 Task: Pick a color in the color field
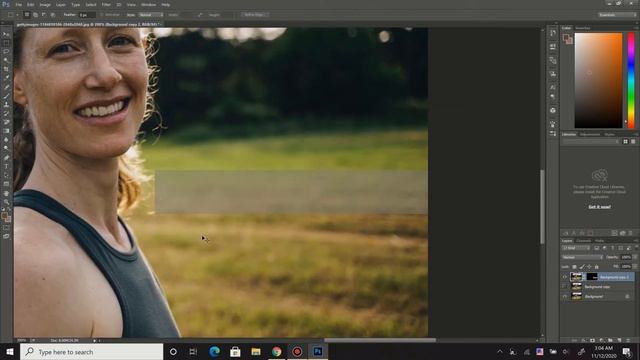[598, 80]
